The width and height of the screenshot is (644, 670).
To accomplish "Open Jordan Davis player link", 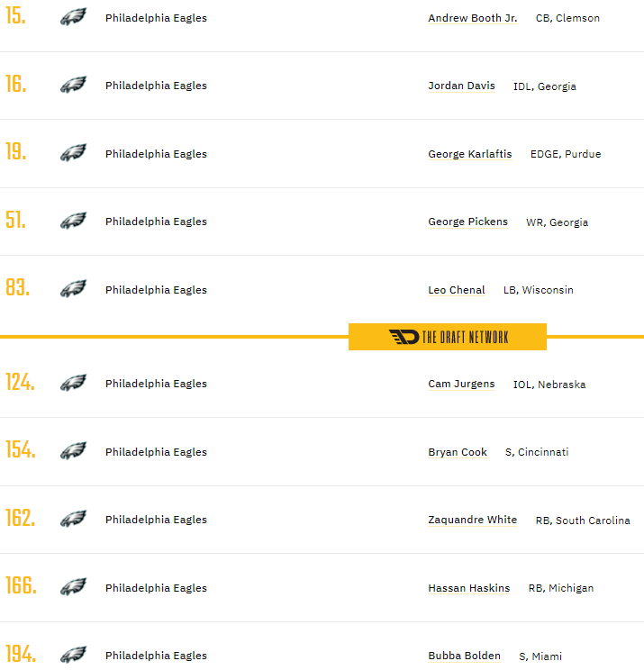I will (461, 86).
